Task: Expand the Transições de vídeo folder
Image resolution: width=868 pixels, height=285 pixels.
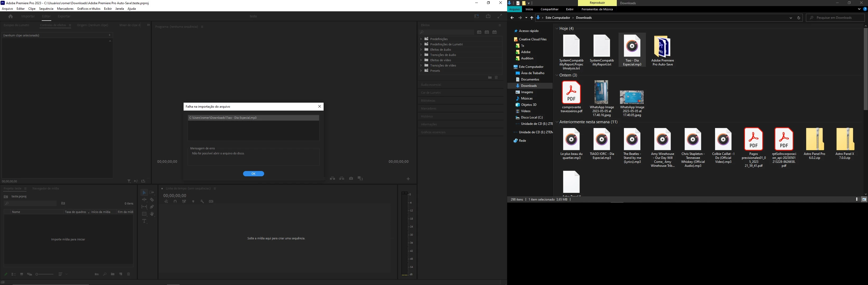Action: pos(421,65)
